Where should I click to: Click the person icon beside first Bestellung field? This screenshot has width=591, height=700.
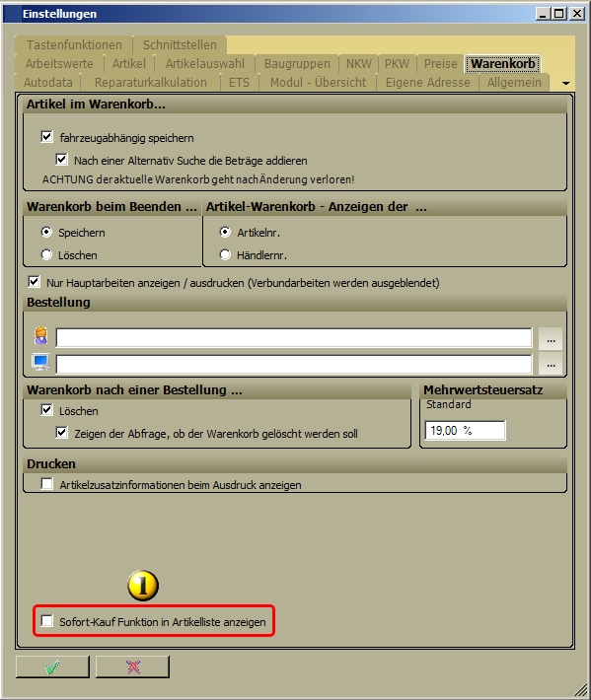point(41,336)
